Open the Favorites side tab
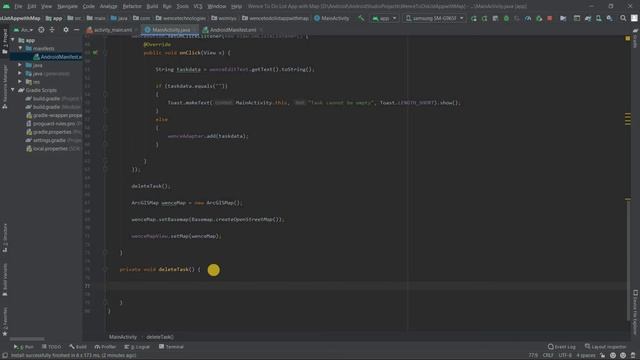 tap(5, 322)
